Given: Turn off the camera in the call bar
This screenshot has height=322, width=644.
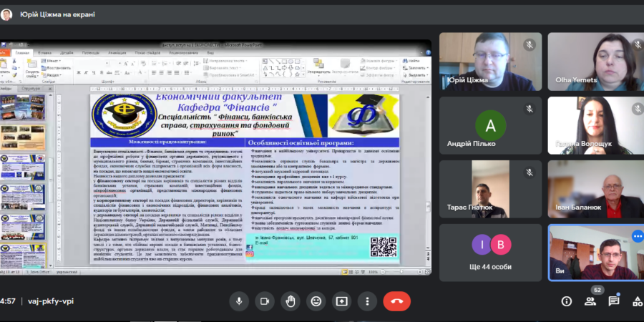Looking at the screenshot, I should (x=265, y=301).
